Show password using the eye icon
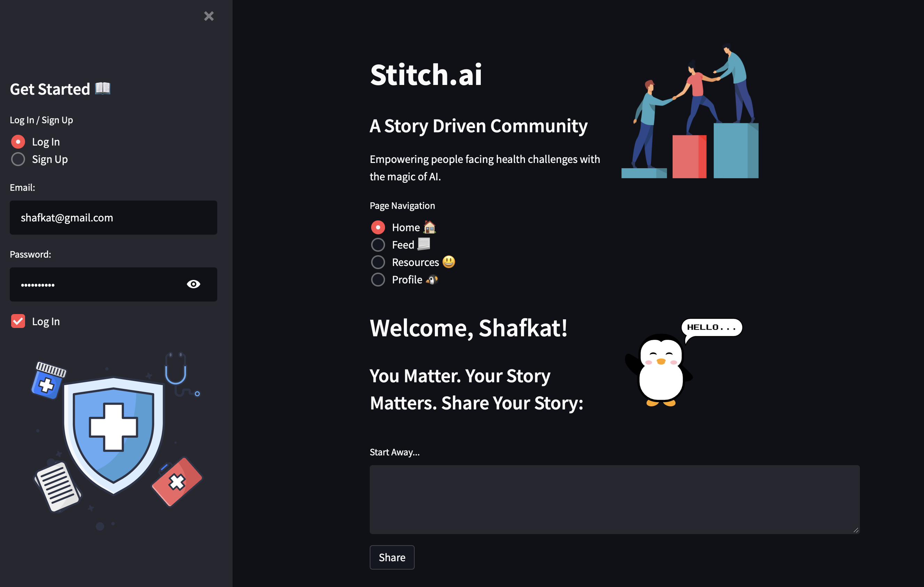924x587 pixels. tap(193, 284)
